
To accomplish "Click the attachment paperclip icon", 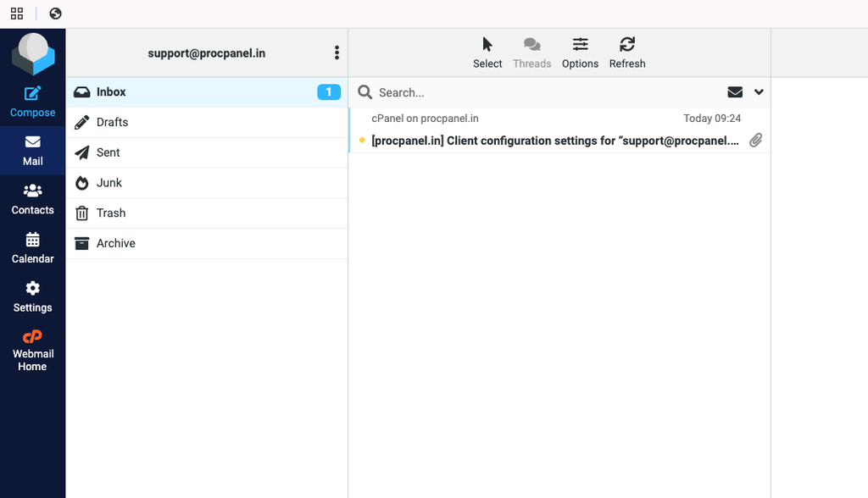I will point(755,141).
